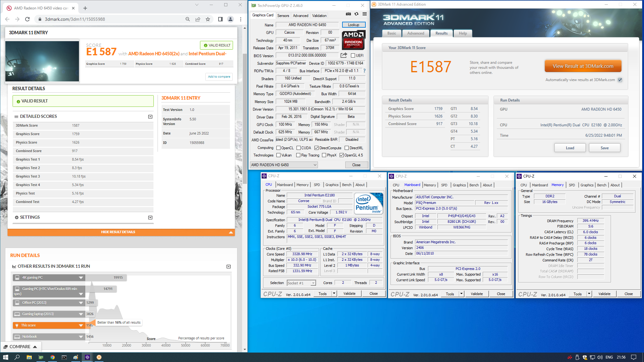Screen dimensions: 644x362
Task: Toggle the PhysX checkbox
Action: (x=324, y=155)
